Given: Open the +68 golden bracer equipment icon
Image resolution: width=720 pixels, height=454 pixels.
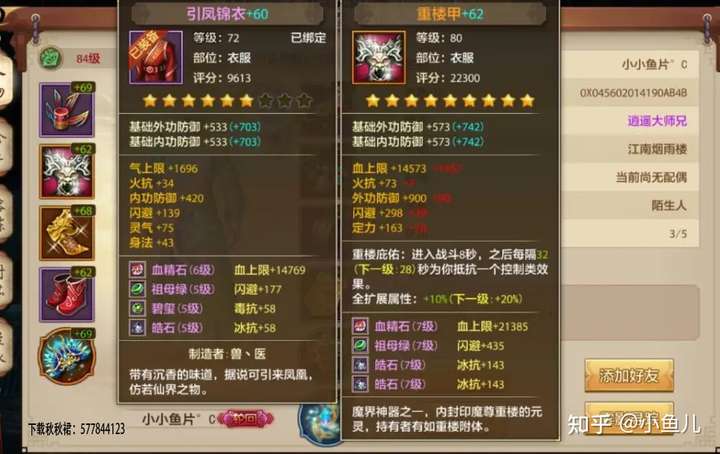Looking at the screenshot, I should (67, 233).
